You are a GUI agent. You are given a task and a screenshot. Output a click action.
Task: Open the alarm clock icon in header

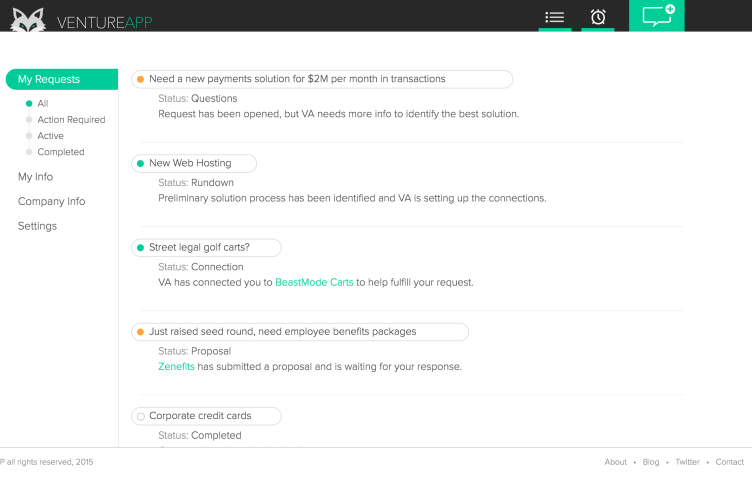tap(598, 17)
